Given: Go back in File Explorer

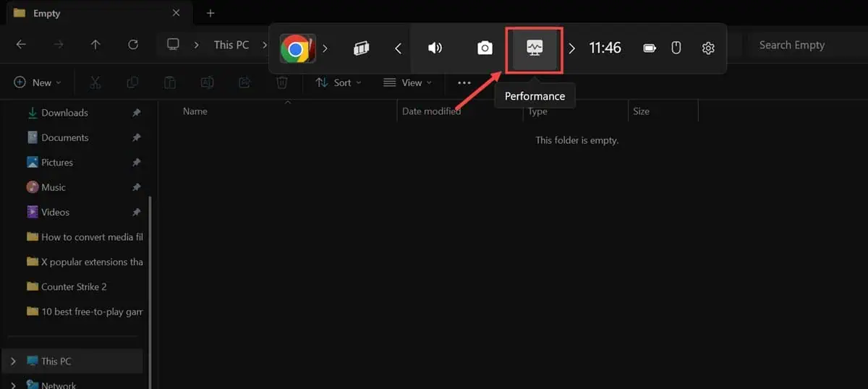Looking at the screenshot, I should (x=21, y=45).
